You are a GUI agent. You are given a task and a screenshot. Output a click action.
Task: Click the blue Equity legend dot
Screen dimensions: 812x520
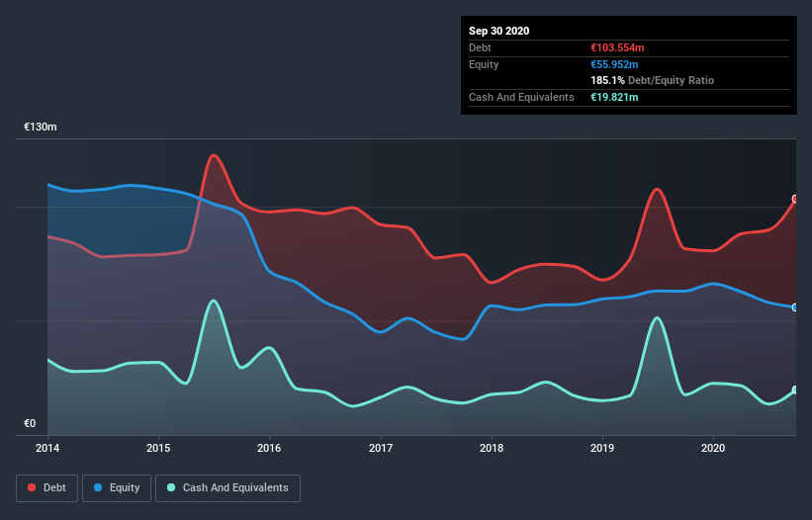click(x=98, y=487)
